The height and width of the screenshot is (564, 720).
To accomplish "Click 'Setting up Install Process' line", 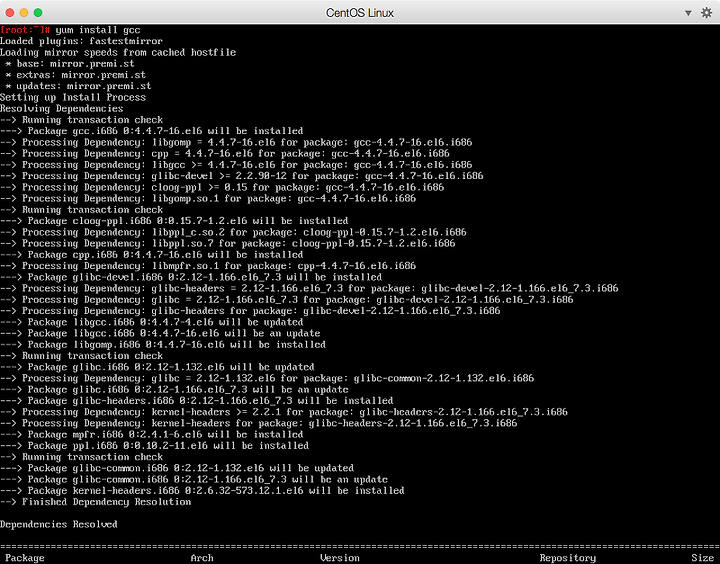I will tap(73, 97).
